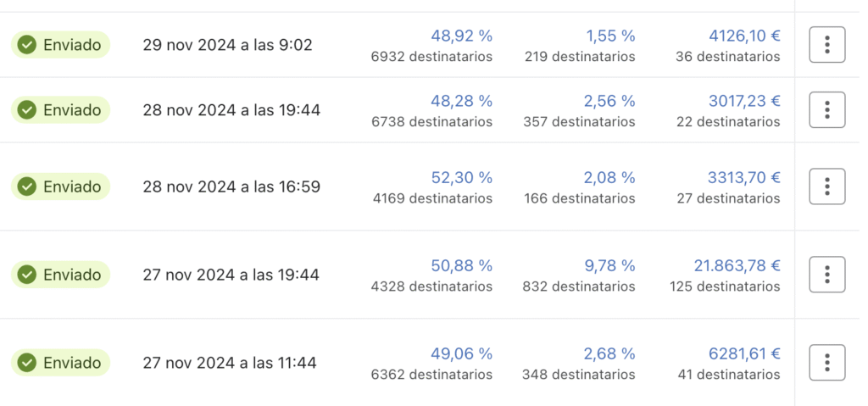The image size is (868, 406).
Task: Open three-dot menu for 28 nov 16:59 campaign
Action: pyautogui.click(x=826, y=186)
